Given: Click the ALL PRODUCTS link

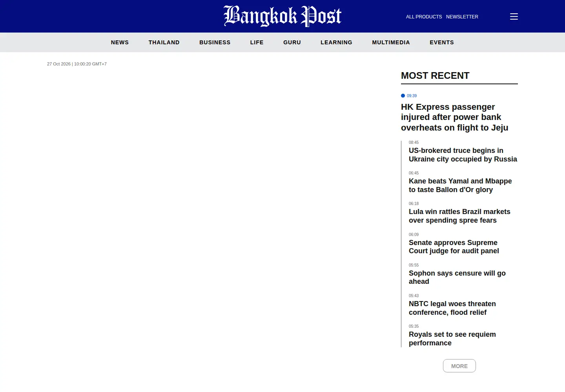Looking at the screenshot, I should 424,17.
